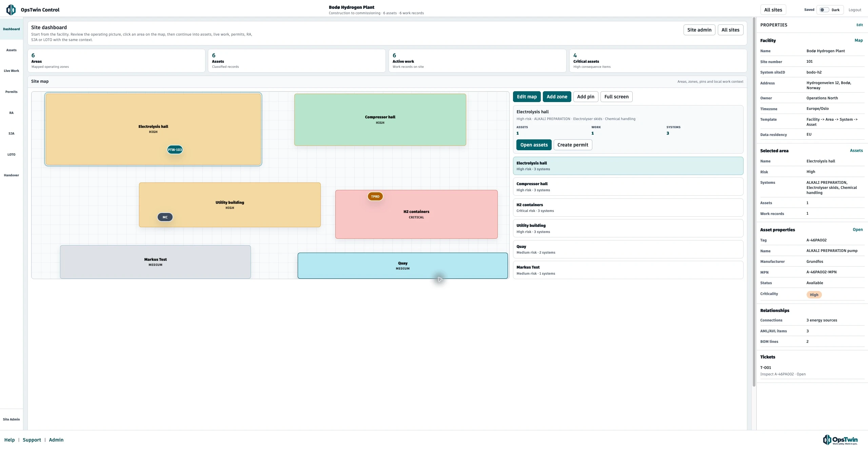Select Utility building row in area list
The height and width of the screenshot is (449, 868).
[x=628, y=228]
